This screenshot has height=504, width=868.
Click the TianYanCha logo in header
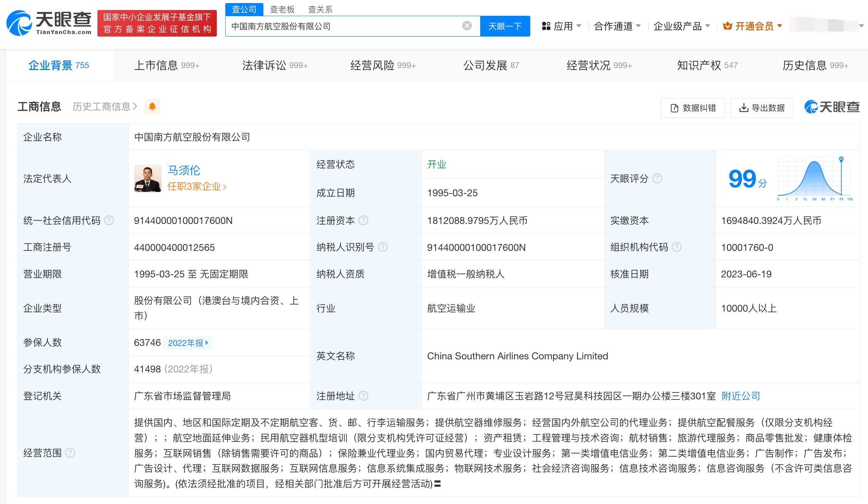(49, 23)
